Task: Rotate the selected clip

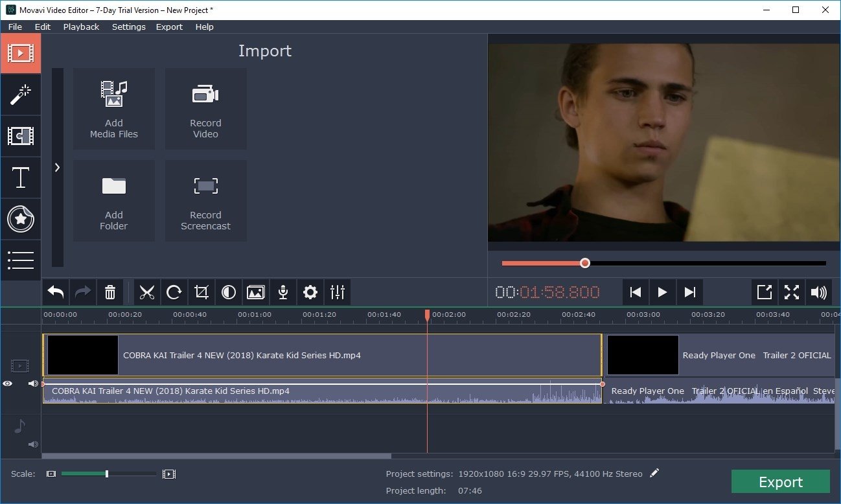Action: pyautogui.click(x=174, y=292)
